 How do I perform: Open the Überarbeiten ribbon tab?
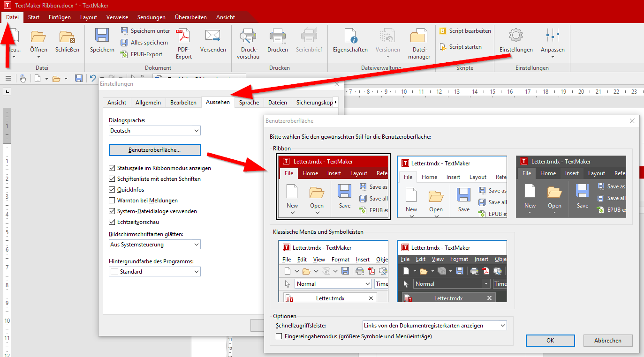(x=191, y=17)
